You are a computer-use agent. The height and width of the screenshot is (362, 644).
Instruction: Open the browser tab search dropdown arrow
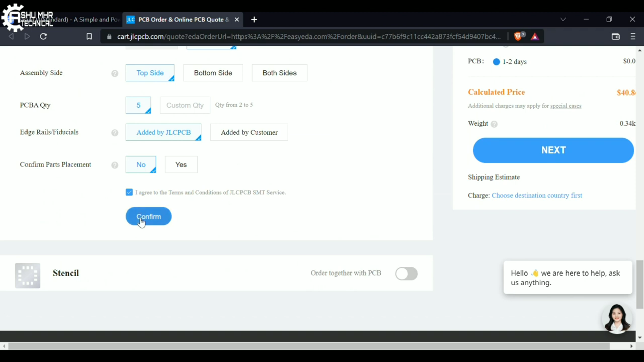[563, 19]
